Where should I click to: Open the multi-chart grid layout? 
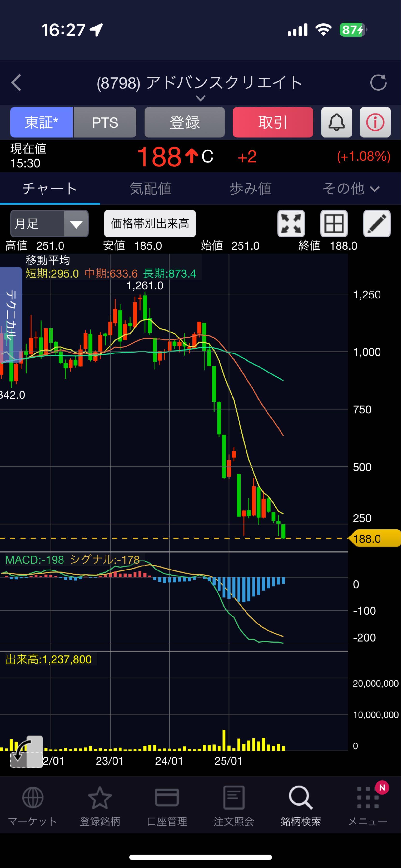tap(334, 224)
